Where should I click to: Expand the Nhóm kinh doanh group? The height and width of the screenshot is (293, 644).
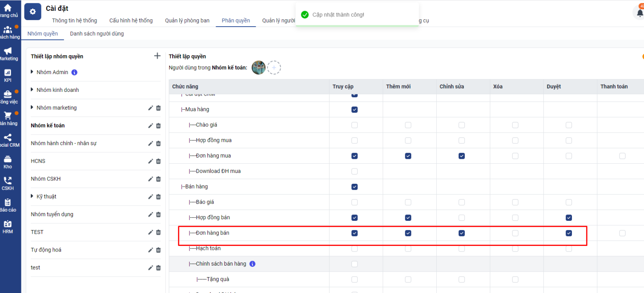pyautogui.click(x=32, y=89)
